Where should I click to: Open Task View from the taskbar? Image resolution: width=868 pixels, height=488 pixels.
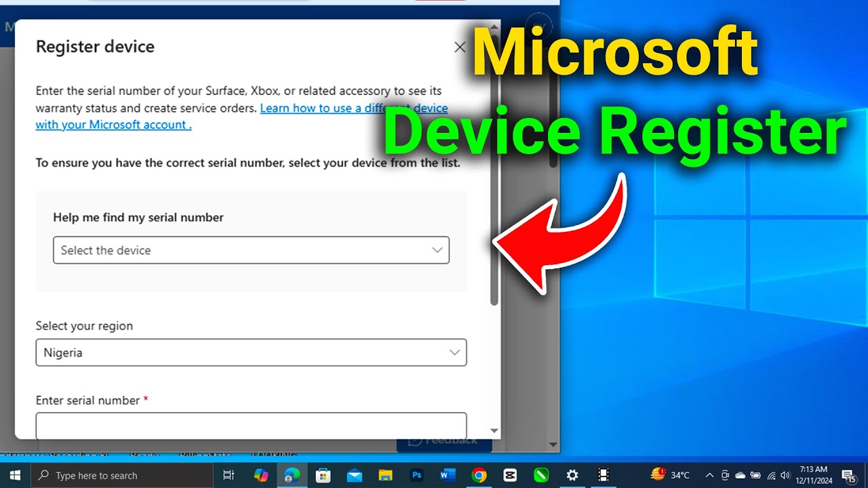229,475
